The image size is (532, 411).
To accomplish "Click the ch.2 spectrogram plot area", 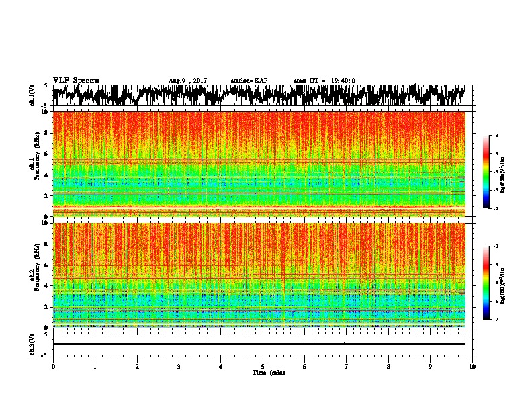I will coord(259,275).
